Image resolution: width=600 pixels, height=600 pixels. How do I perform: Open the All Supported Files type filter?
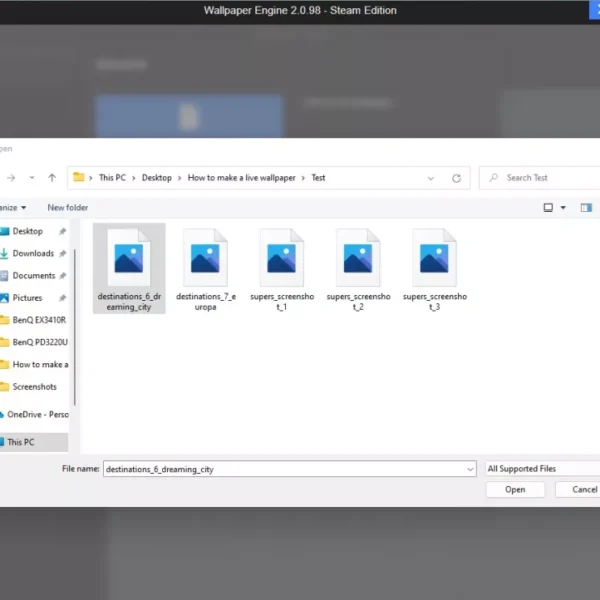540,468
